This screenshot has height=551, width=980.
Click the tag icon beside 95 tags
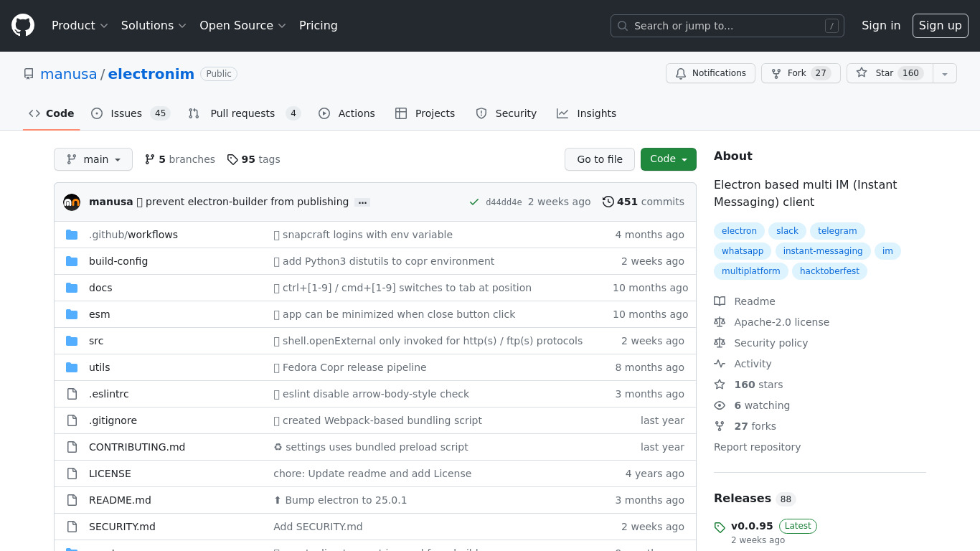coord(232,159)
